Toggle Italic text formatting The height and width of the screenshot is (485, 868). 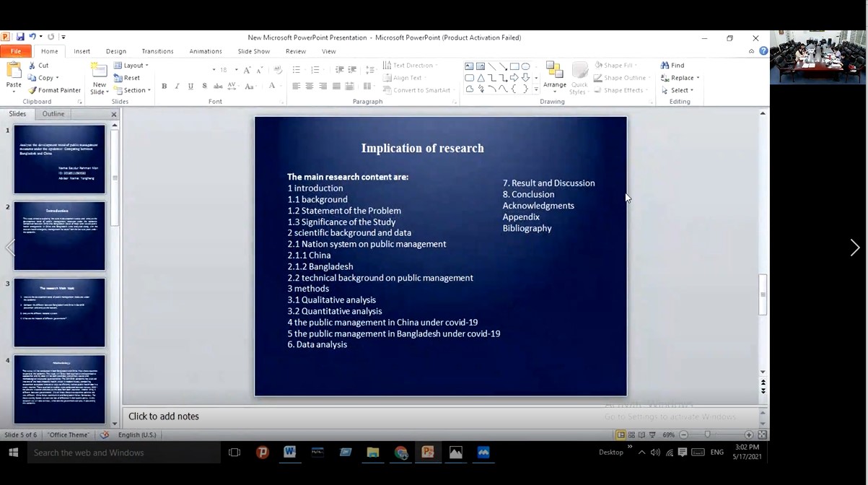click(x=177, y=87)
